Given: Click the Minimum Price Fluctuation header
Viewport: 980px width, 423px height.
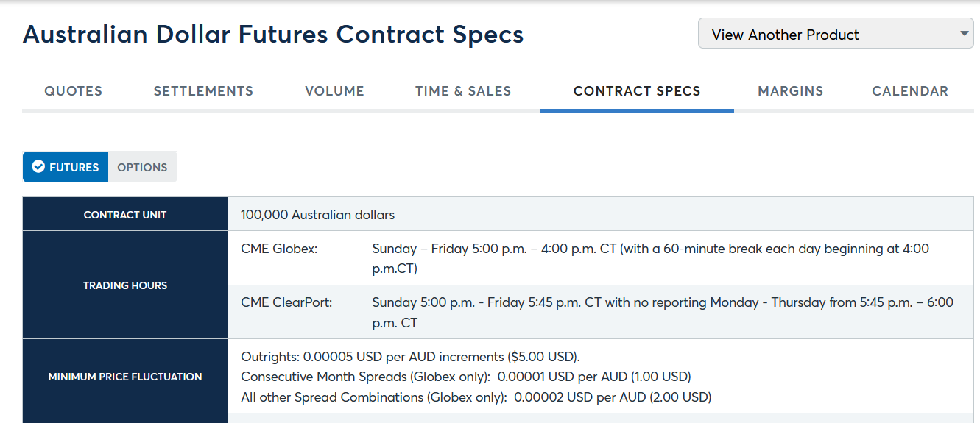Looking at the screenshot, I should point(125,377).
